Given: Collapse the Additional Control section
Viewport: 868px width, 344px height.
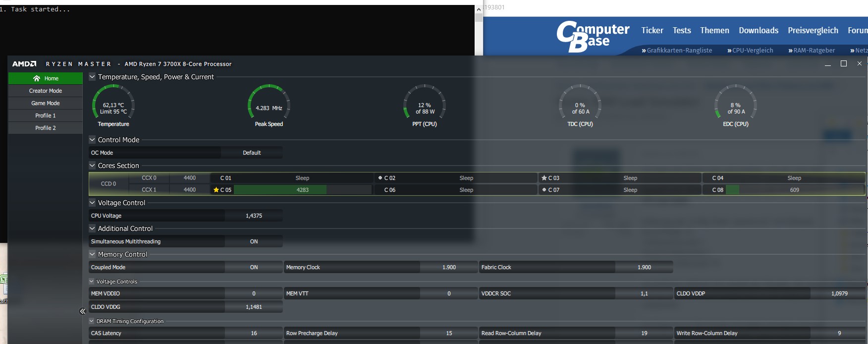Looking at the screenshot, I should [92, 229].
